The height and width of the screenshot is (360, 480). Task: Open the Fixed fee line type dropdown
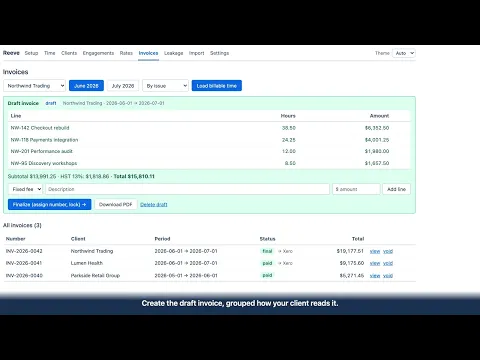[25, 189]
